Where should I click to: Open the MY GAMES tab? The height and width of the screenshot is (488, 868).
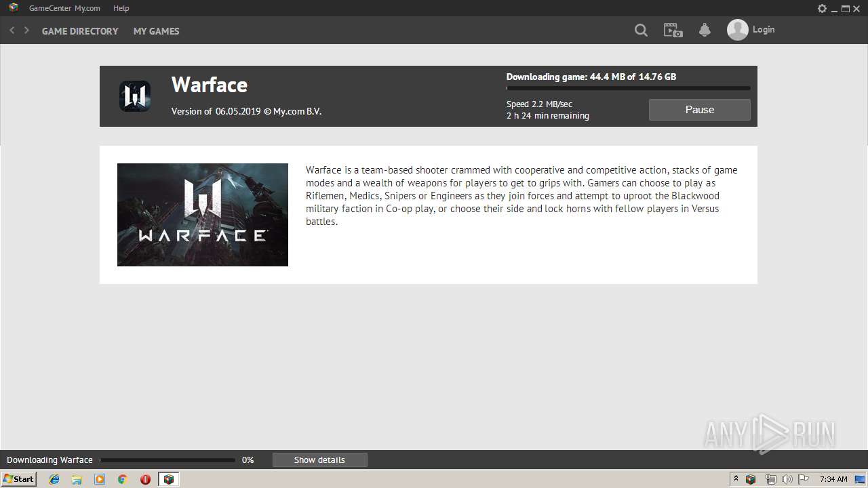pyautogui.click(x=157, y=31)
